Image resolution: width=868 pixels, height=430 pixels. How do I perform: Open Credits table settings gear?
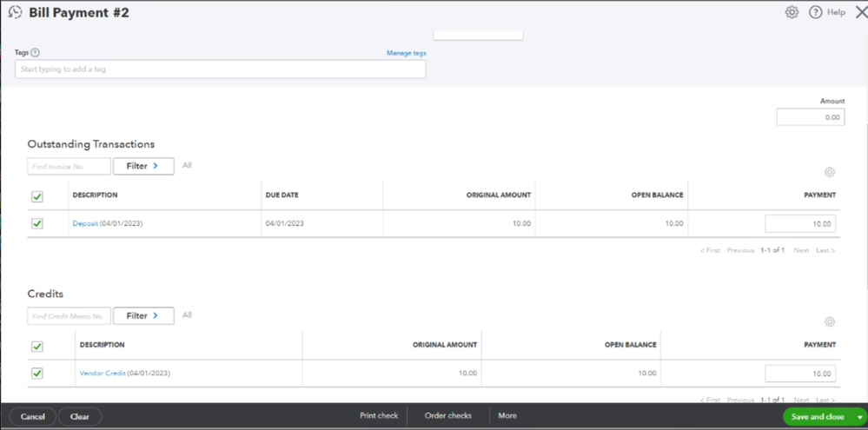point(829,321)
